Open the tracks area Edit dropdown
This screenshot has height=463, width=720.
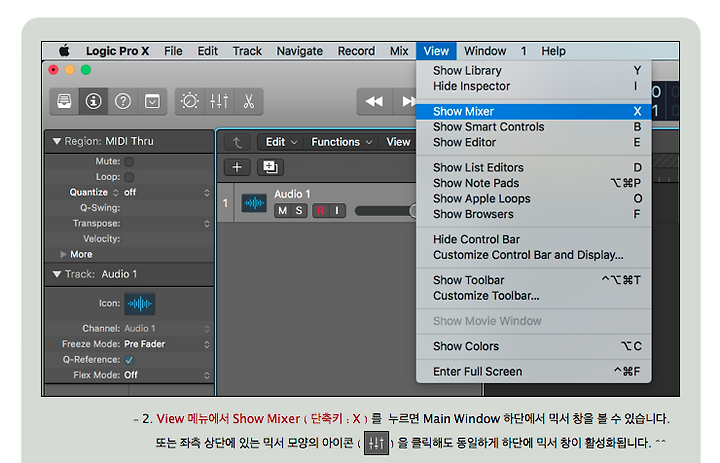click(x=281, y=142)
